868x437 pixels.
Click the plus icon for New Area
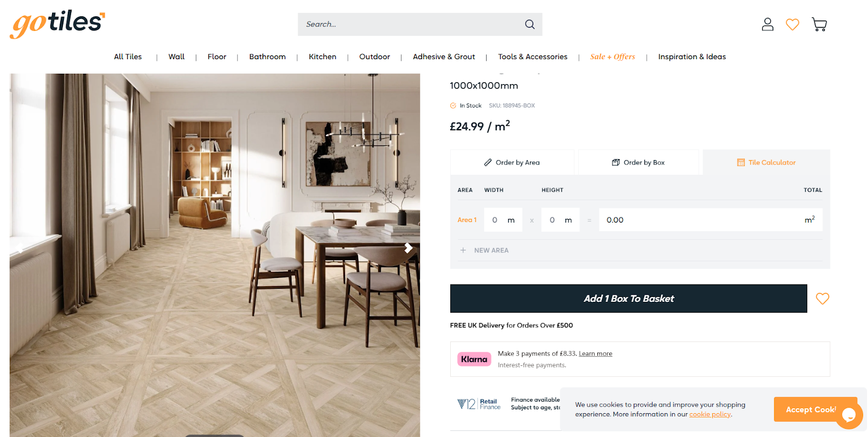pos(463,250)
